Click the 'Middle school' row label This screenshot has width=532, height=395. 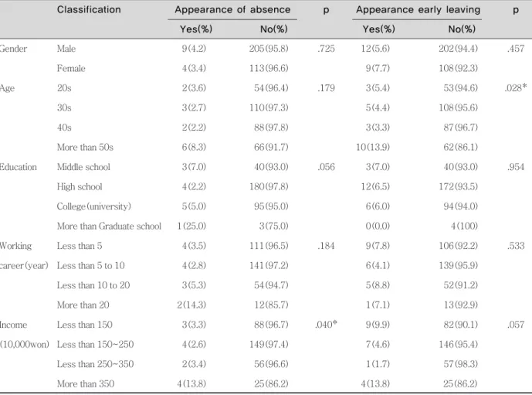point(83,167)
